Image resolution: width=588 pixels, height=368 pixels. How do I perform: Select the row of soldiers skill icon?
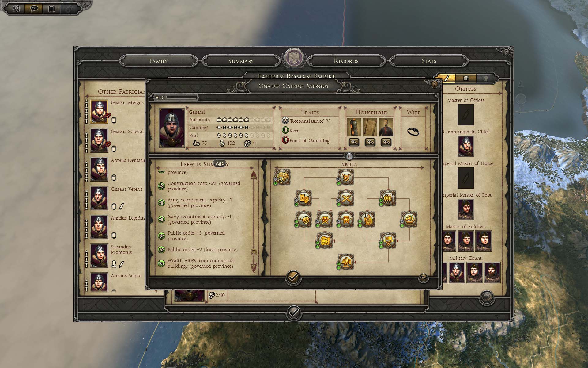pyautogui.click(x=388, y=198)
